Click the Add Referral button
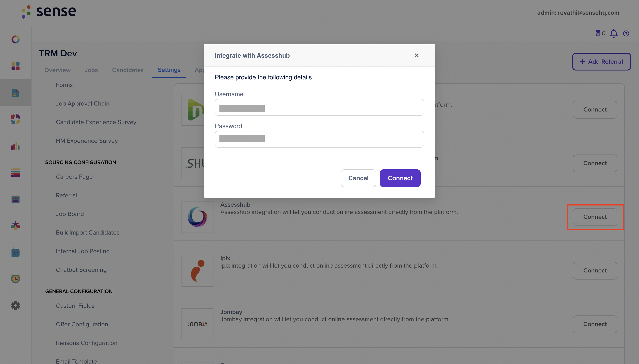This screenshot has height=364, width=639. 601,61
